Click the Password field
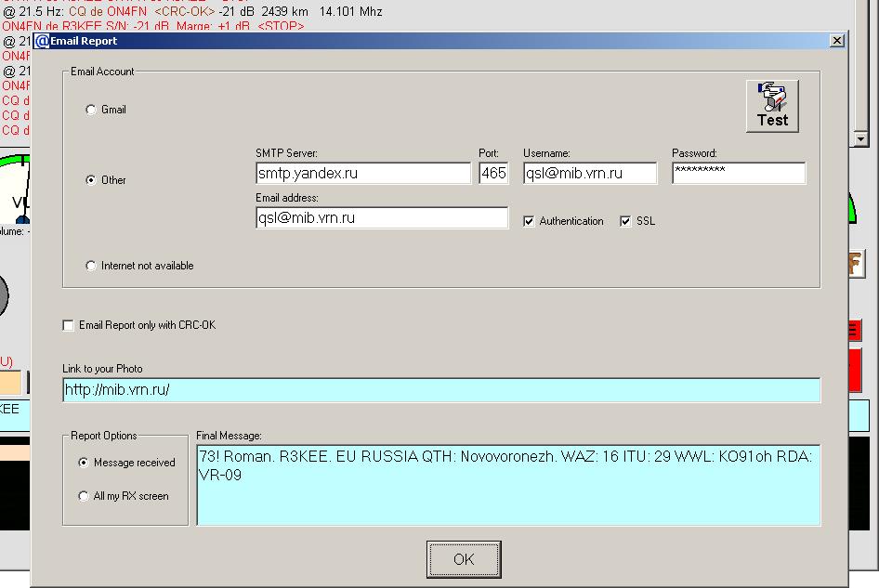This screenshot has height=588, width=879. (x=738, y=173)
